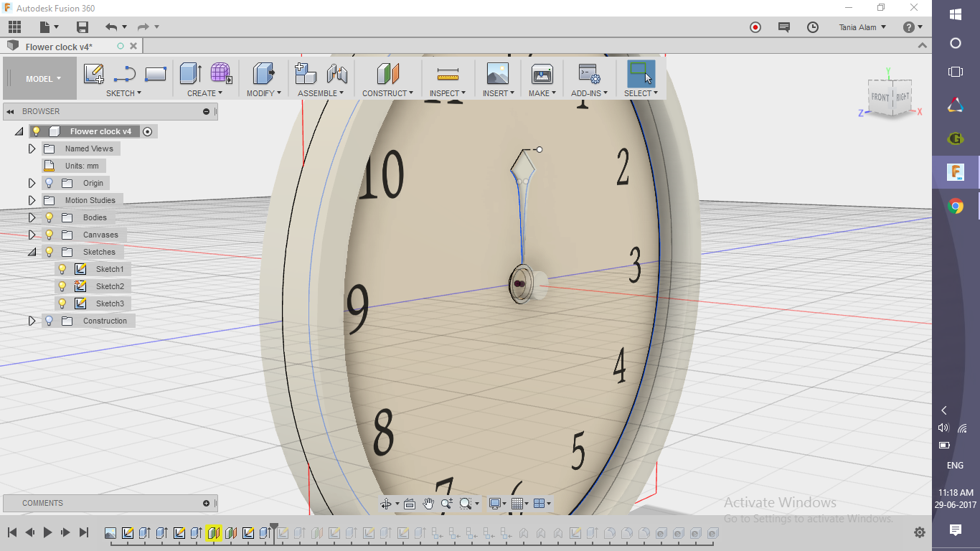
Task: Select the Create Sketch tool
Action: coord(94,74)
